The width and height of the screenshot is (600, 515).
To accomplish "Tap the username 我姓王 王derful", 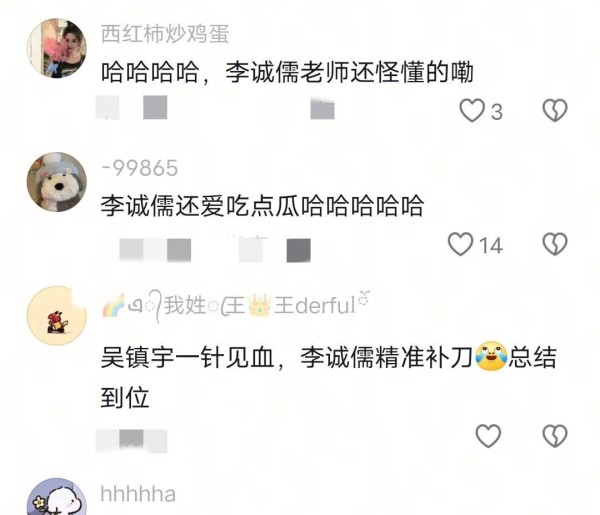I will 236,306.
